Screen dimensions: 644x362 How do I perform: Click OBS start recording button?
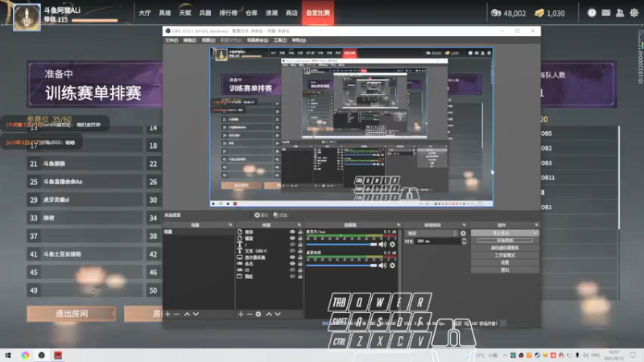505,241
